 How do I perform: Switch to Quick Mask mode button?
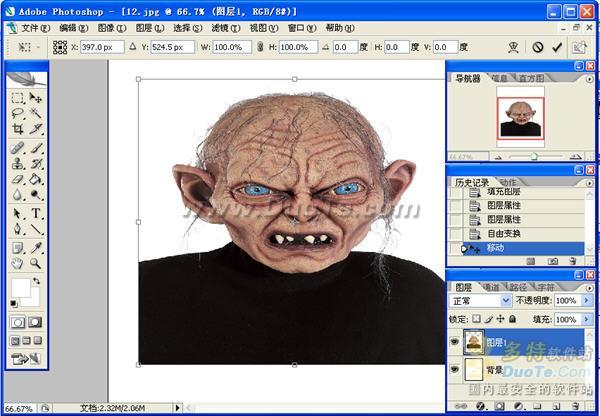pos(35,322)
